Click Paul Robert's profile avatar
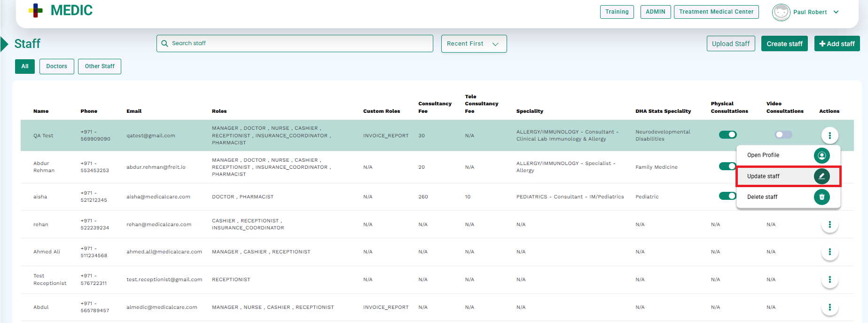This screenshot has width=868, height=323. pyautogui.click(x=781, y=12)
